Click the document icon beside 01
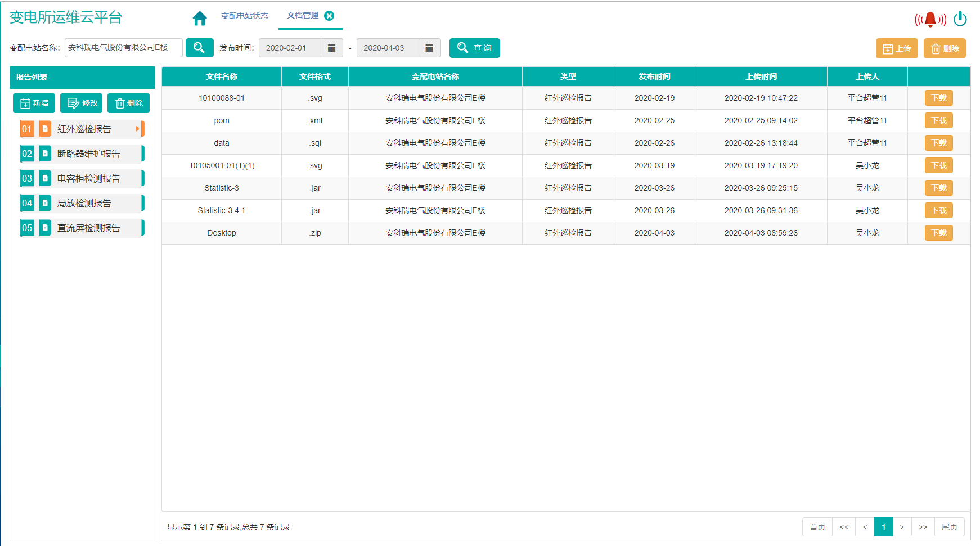This screenshot has height=546, width=980. (45, 129)
